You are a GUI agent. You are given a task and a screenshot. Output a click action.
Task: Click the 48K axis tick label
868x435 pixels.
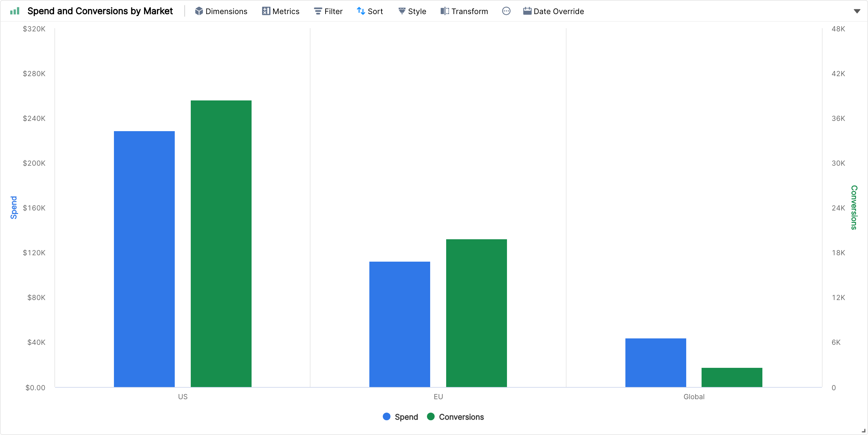pyautogui.click(x=838, y=29)
